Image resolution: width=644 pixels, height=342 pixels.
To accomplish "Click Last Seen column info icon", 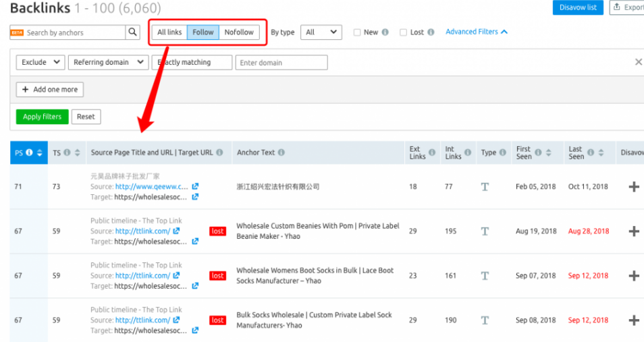I will coord(591,152).
